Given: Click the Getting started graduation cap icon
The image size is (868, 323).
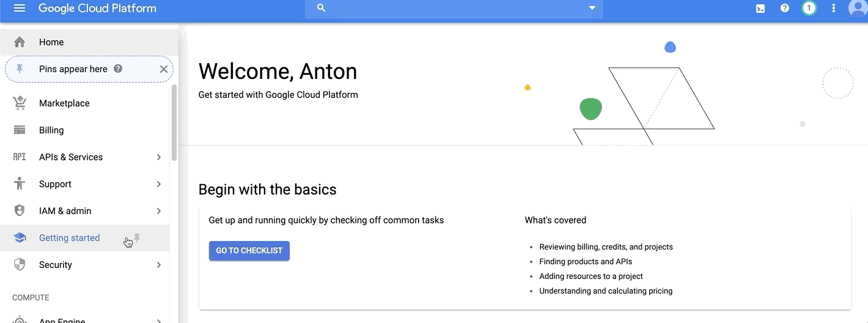Looking at the screenshot, I should click(x=20, y=238).
